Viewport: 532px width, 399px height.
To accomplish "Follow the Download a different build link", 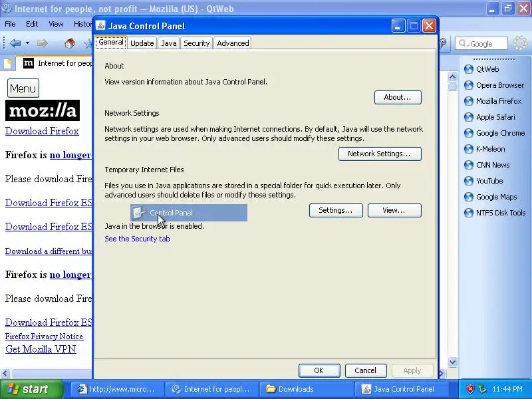I will 49,251.
